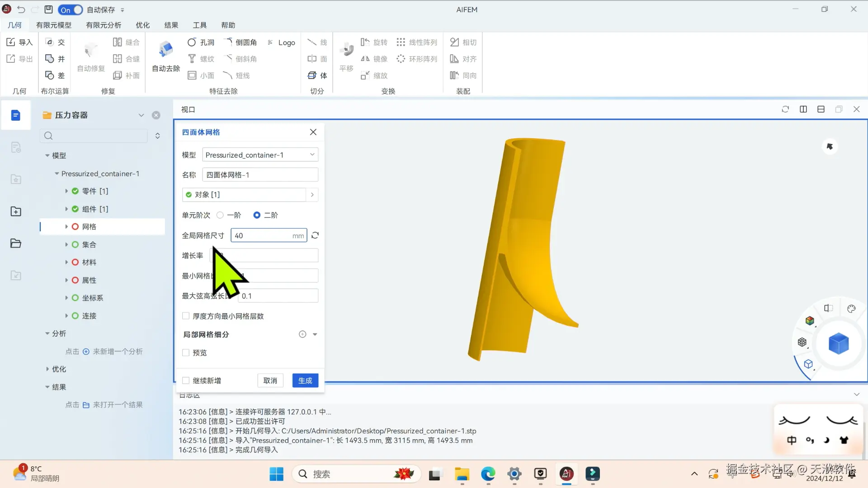
Task: Click the 全局网格尺寸 input field
Action: pos(262,235)
